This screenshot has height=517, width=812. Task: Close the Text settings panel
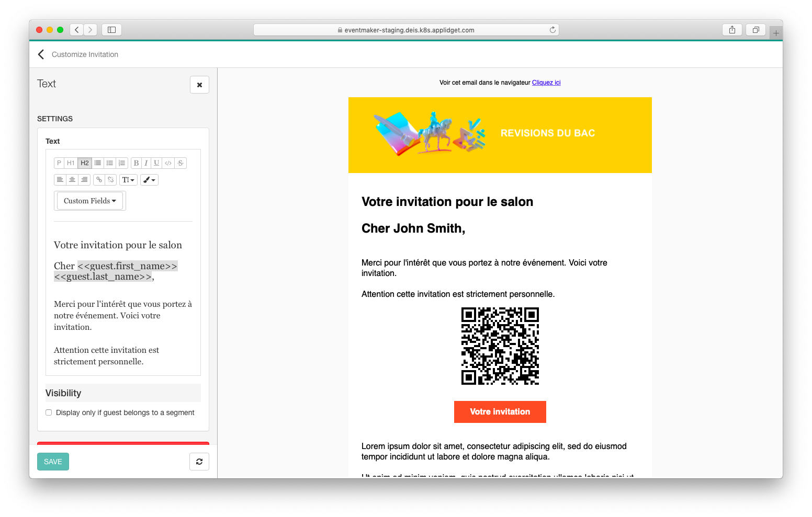199,85
